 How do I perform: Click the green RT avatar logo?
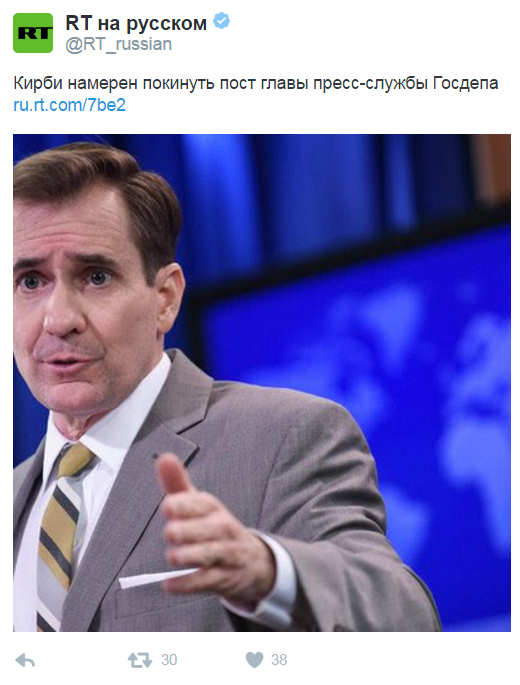click(33, 33)
